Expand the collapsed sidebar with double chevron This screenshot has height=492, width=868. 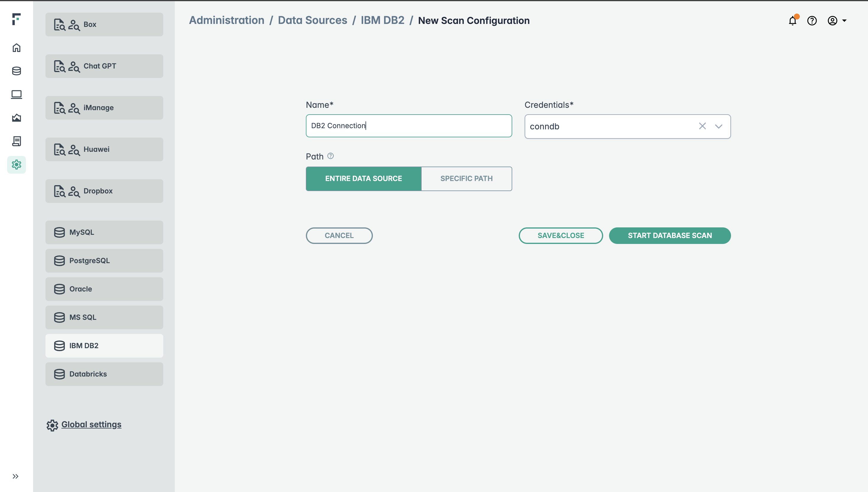tap(16, 476)
